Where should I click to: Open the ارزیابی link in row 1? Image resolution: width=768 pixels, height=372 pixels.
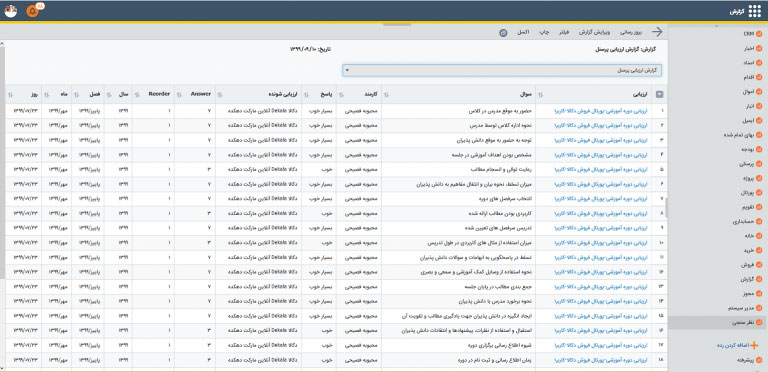point(600,111)
